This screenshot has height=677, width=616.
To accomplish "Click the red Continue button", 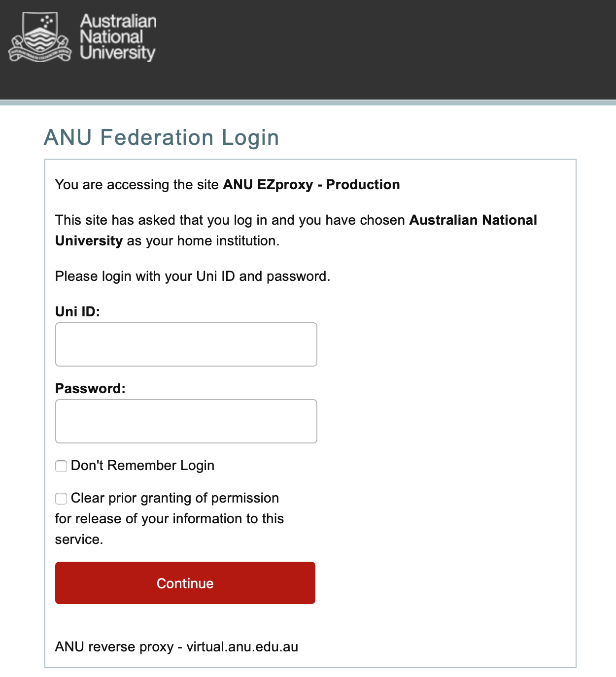I will pyautogui.click(x=185, y=583).
